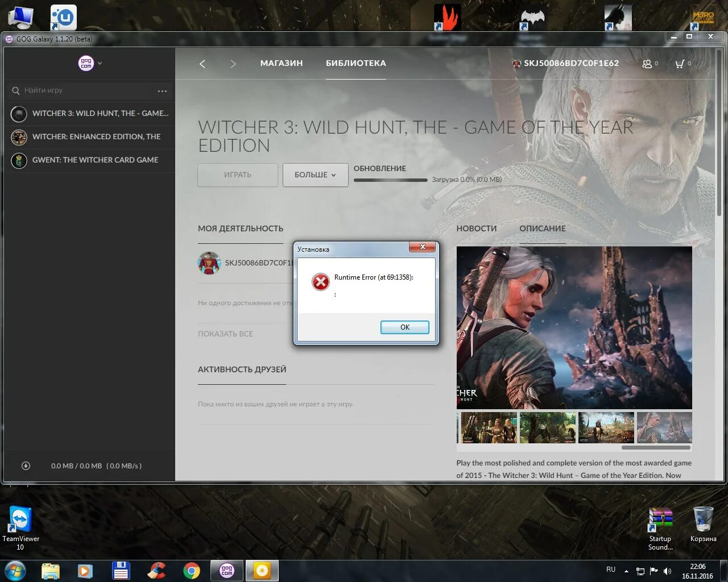The height and width of the screenshot is (582, 728).
Task: Select the horse rider landscape thumbnail
Action: click(x=606, y=427)
